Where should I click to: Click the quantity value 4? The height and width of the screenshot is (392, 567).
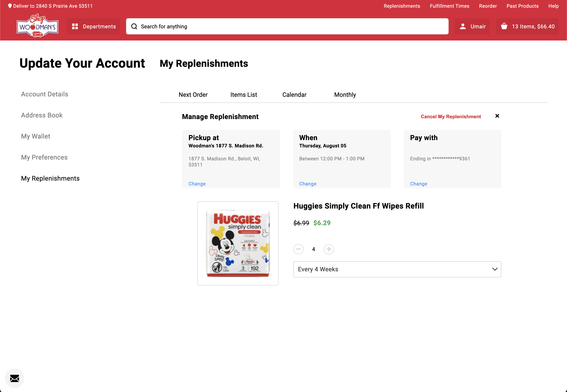coord(313,249)
